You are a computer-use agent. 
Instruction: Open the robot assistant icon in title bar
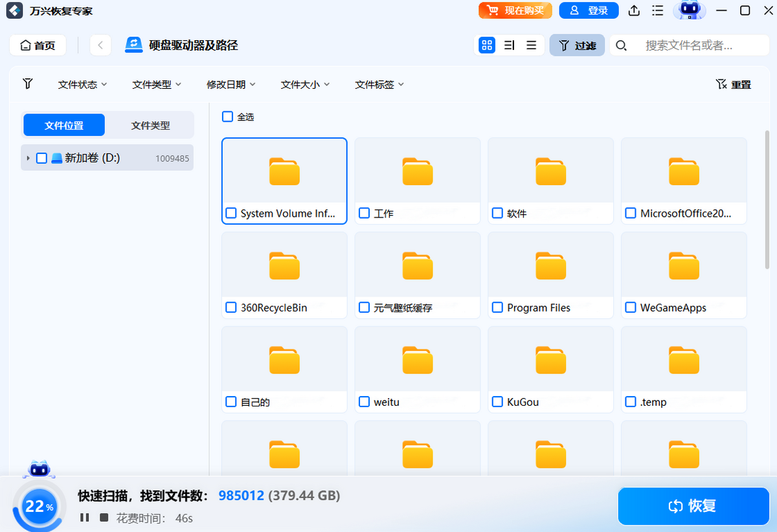coord(689,10)
